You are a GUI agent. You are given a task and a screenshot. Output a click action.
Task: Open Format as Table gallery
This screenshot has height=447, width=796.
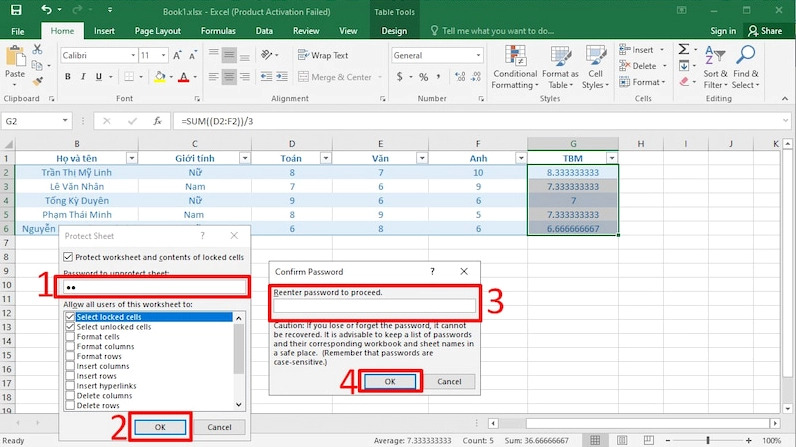560,67
